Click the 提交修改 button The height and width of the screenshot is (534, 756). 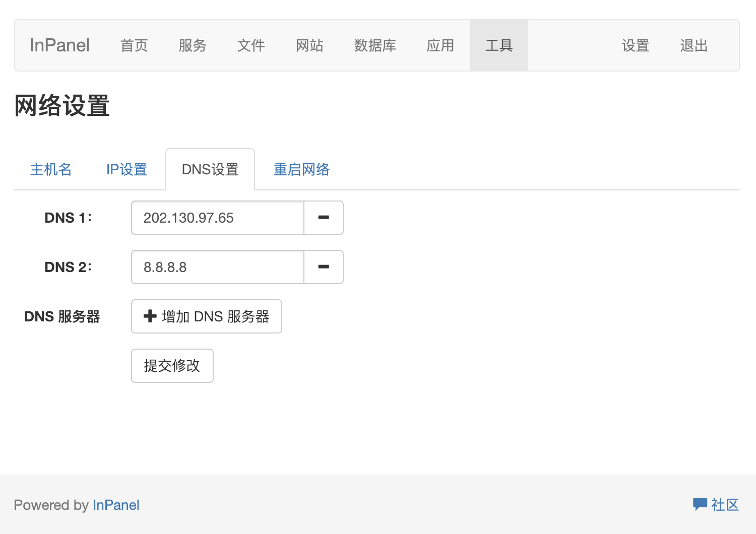click(x=172, y=366)
